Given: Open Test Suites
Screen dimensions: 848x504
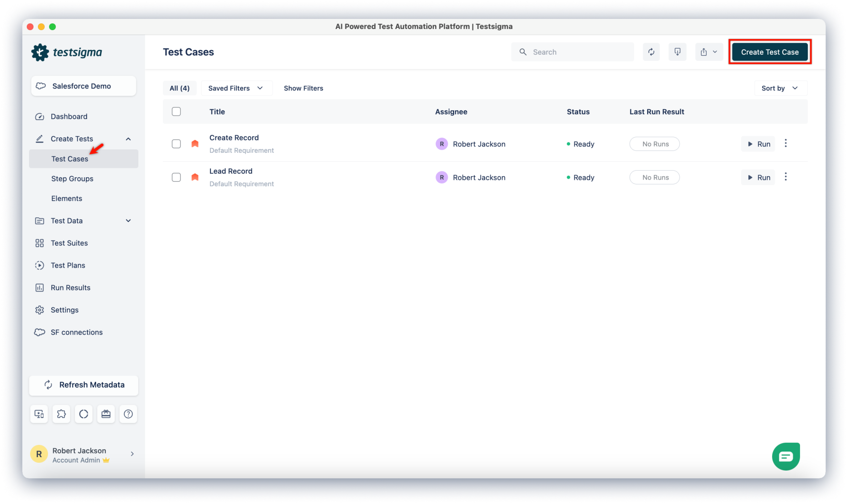Looking at the screenshot, I should coord(69,243).
